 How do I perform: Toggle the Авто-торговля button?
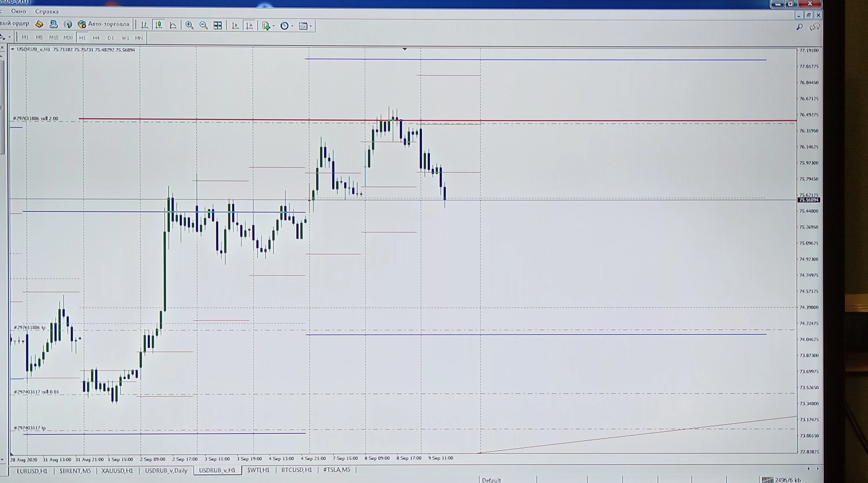tap(104, 24)
